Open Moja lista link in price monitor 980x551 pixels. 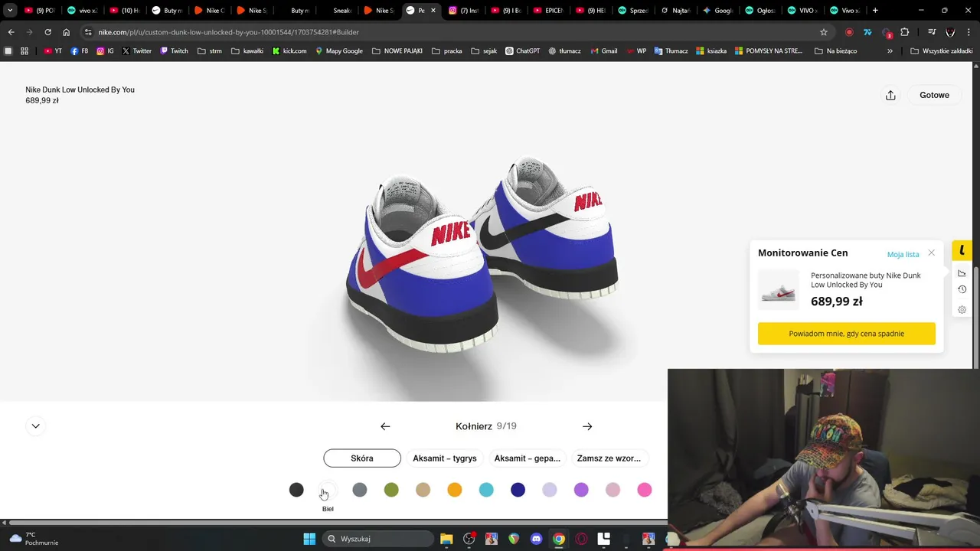coord(903,254)
